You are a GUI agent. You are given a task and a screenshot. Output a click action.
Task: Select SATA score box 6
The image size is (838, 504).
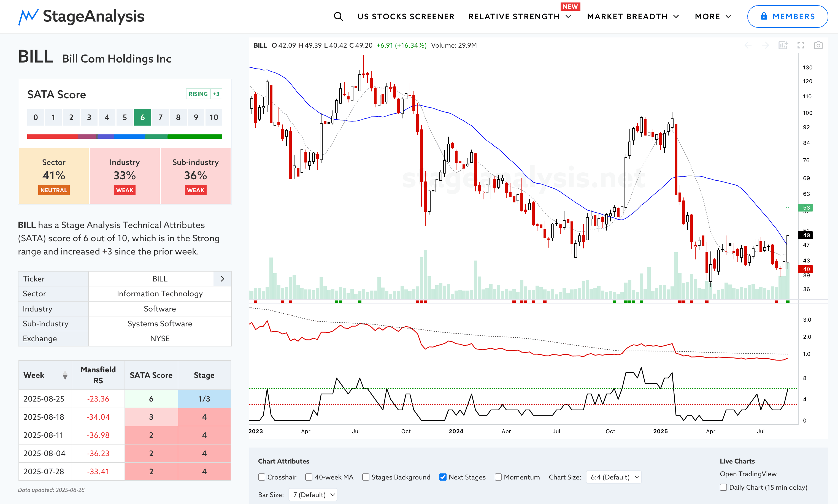pyautogui.click(x=142, y=118)
